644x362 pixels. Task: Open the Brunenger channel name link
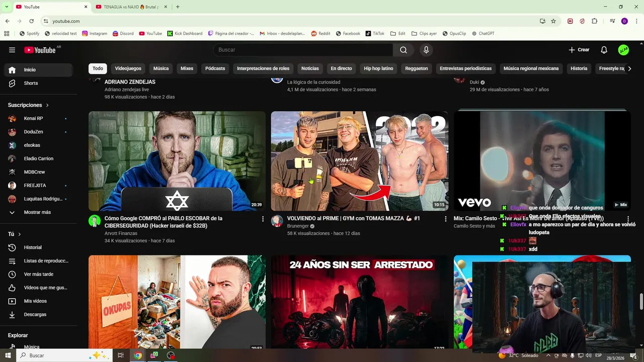(x=298, y=226)
